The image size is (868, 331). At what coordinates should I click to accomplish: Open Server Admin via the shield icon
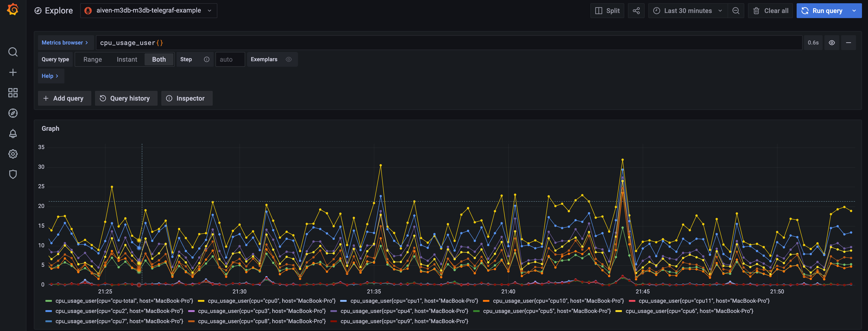coord(13,174)
